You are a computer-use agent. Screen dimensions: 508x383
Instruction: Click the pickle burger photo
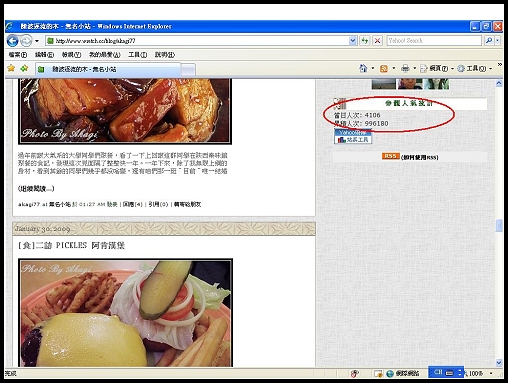click(125, 313)
